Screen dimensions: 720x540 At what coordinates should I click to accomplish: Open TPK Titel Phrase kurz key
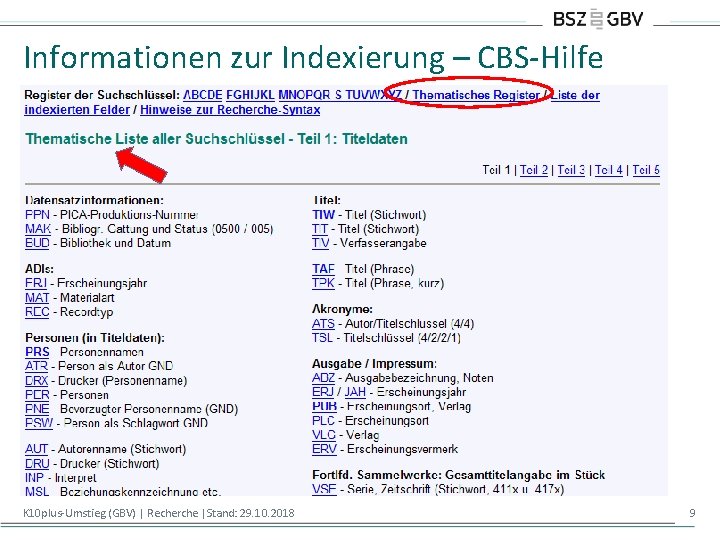pyautogui.click(x=323, y=283)
